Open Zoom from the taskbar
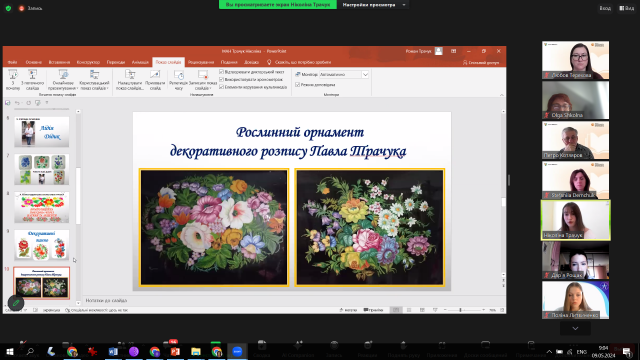 [x=237, y=351]
